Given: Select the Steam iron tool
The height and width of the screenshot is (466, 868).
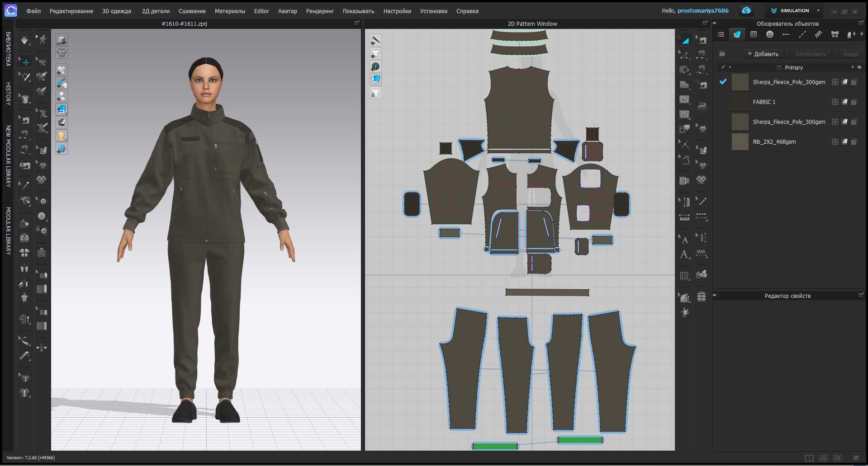Looking at the screenshot, I should coord(701,106).
